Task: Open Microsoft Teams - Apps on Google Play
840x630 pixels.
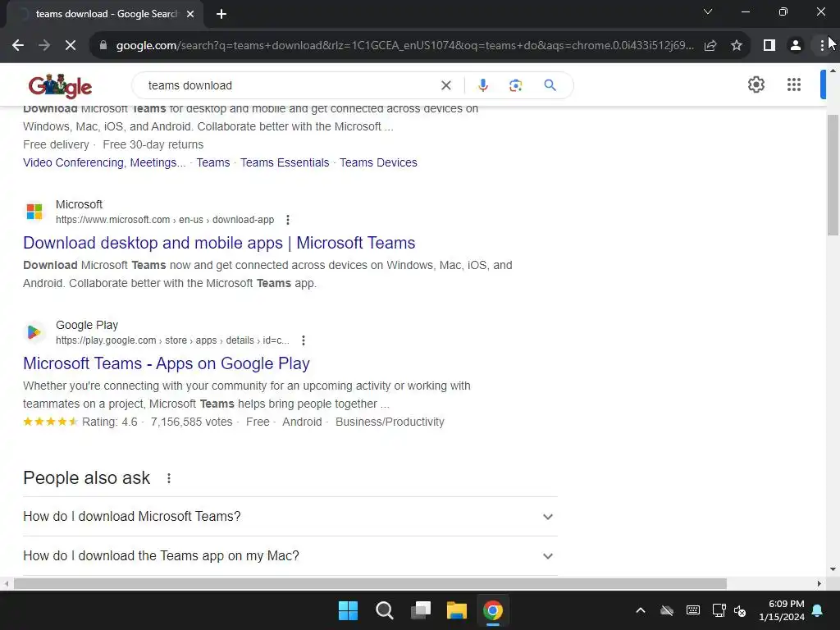Action: point(167,363)
